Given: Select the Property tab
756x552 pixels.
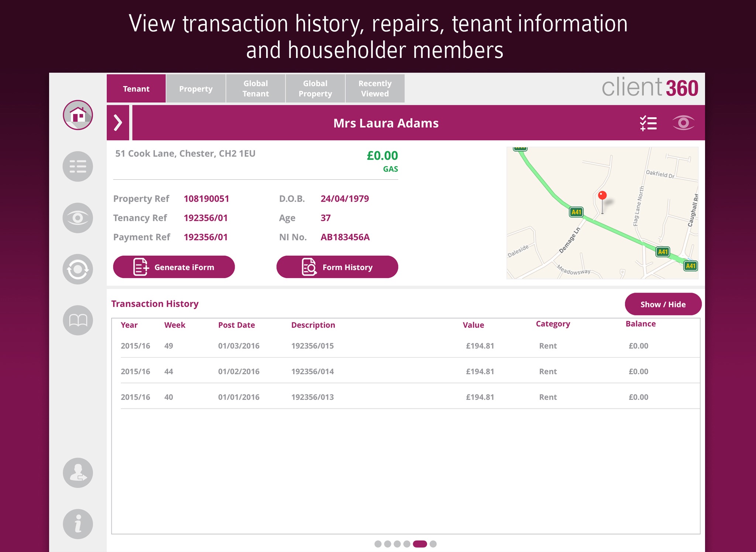Looking at the screenshot, I should coord(195,89).
